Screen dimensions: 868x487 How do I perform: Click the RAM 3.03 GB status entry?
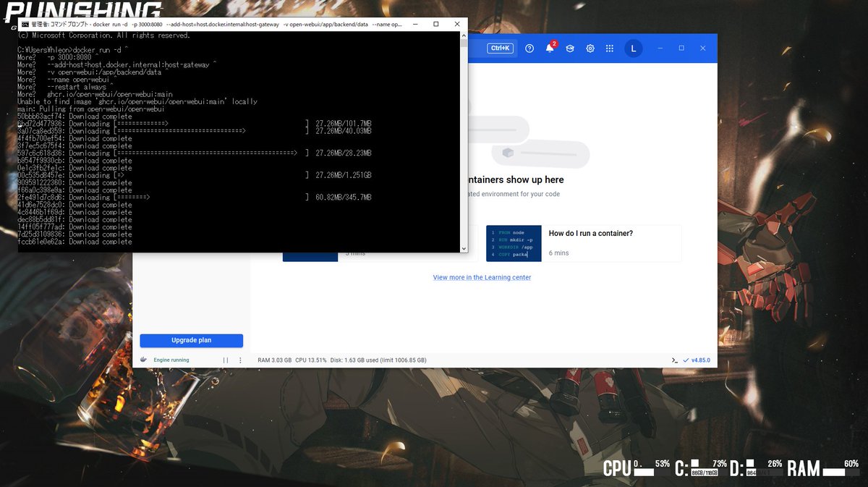point(275,360)
